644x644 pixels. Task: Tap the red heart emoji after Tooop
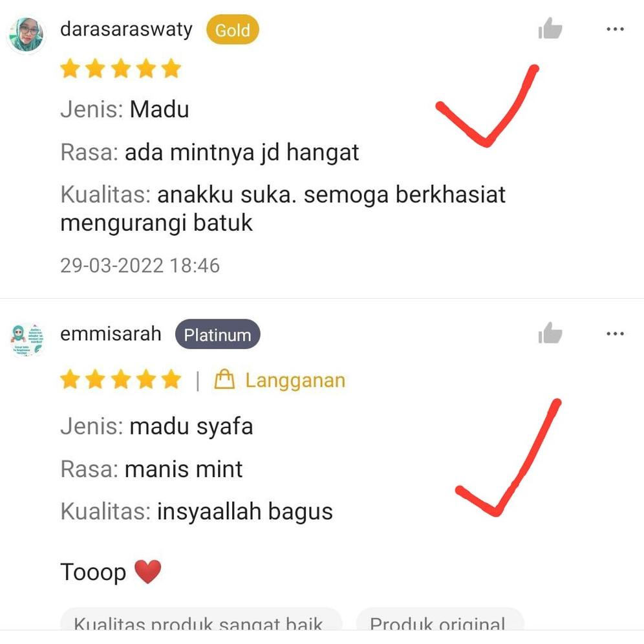tap(148, 572)
